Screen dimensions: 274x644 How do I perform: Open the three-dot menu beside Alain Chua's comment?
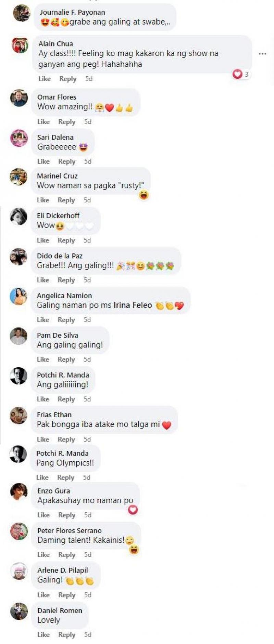[x=262, y=54]
